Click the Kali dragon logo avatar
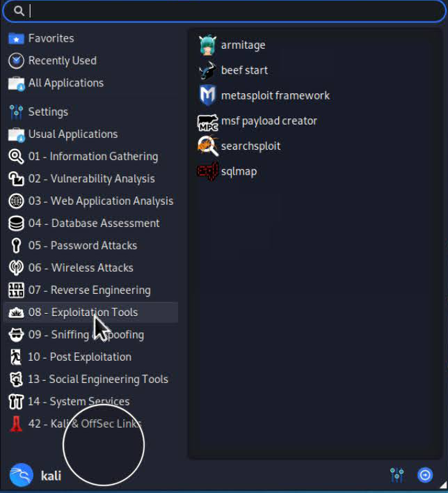Screen dimensions: 448x493 click(21, 475)
